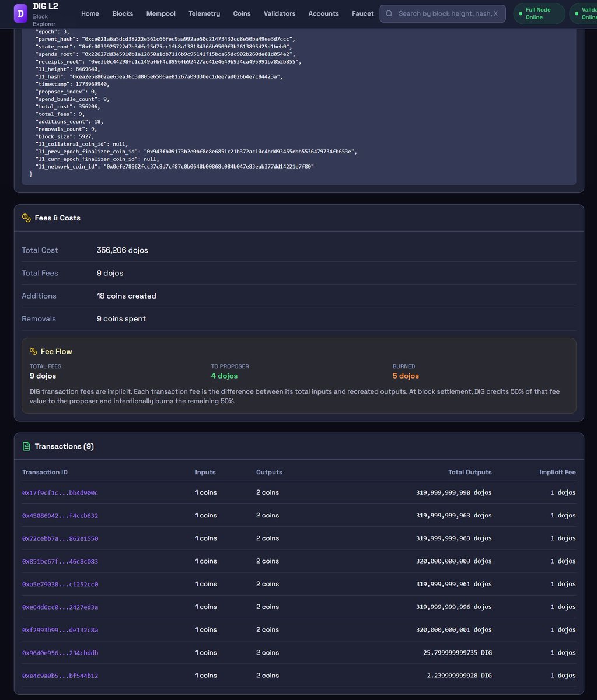
Task: Click the Total Fees label in Fees & Costs
Action: [x=40, y=273]
